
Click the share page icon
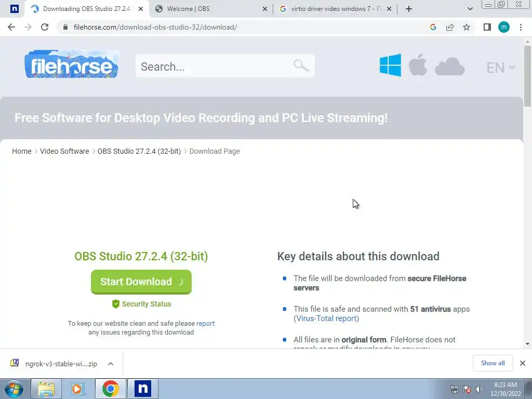[450, 27]
